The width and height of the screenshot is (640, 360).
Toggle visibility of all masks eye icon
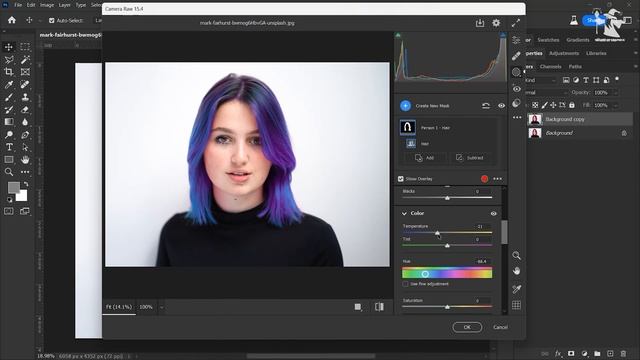tap(501, 106)
